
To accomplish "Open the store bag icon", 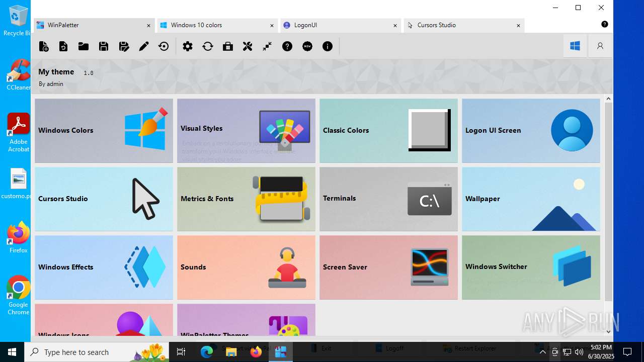I will (228, 46).
